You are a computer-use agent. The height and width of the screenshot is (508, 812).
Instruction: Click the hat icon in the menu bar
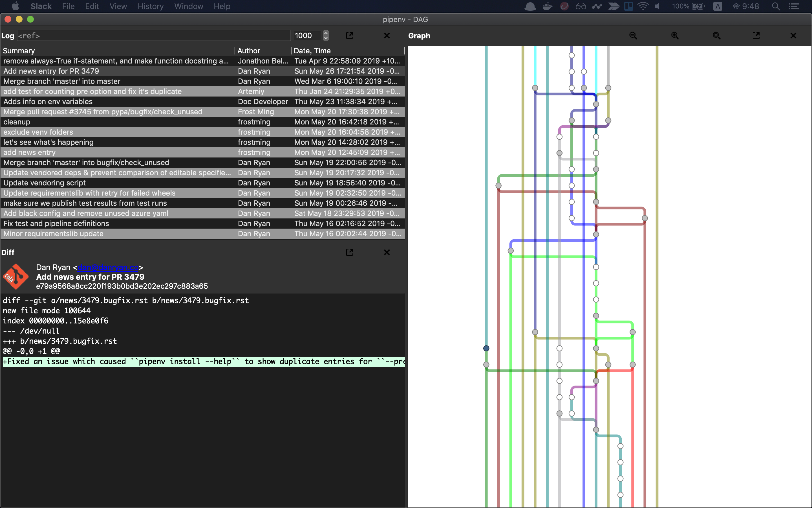pyautogui.click(x=530, y=6)
